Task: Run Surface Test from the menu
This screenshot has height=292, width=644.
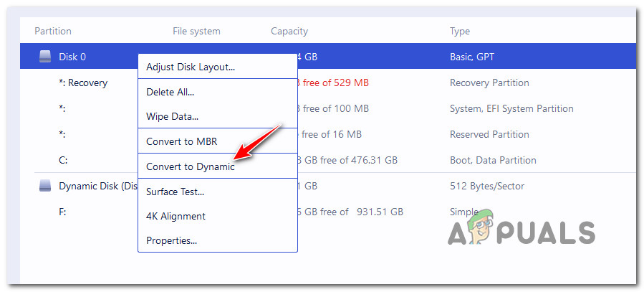Action: tap(175, 192)
